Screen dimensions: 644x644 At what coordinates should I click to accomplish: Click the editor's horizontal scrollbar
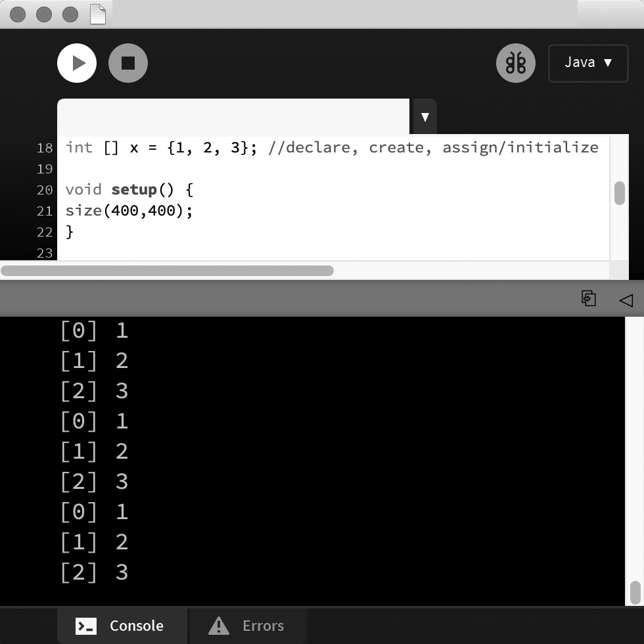168,271
